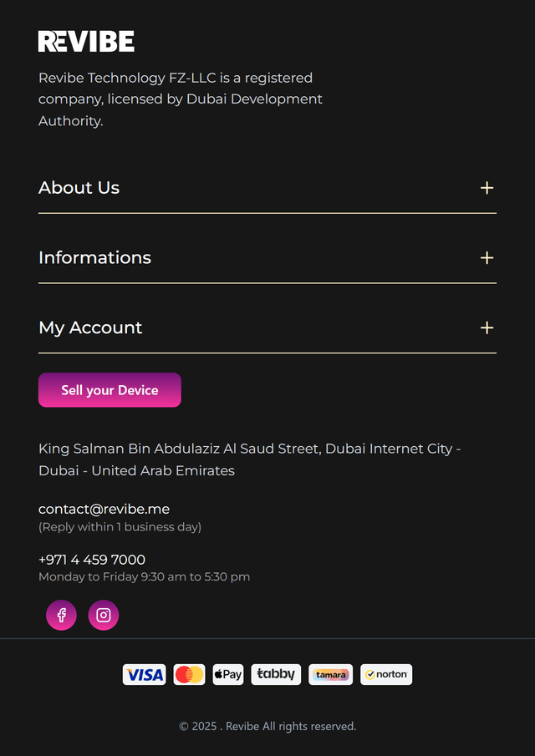Open the Instagram profile icon
This screenshot has width=535, height=756.
104,616
